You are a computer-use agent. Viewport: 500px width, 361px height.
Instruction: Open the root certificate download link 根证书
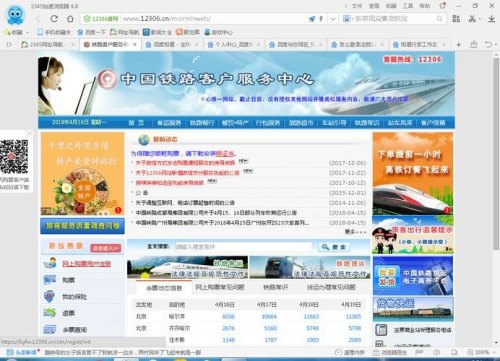(225, 154)
